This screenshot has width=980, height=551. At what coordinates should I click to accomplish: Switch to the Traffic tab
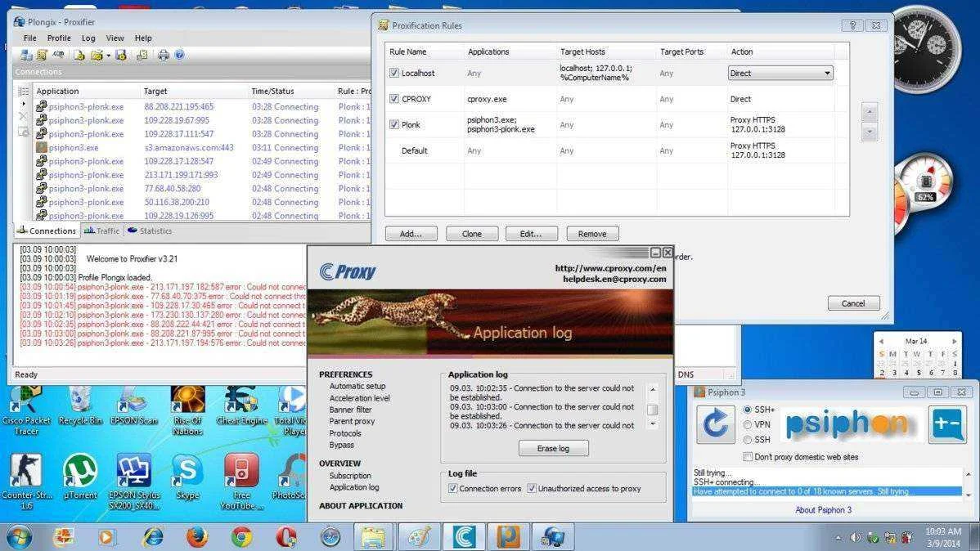[x=101, y=231]
